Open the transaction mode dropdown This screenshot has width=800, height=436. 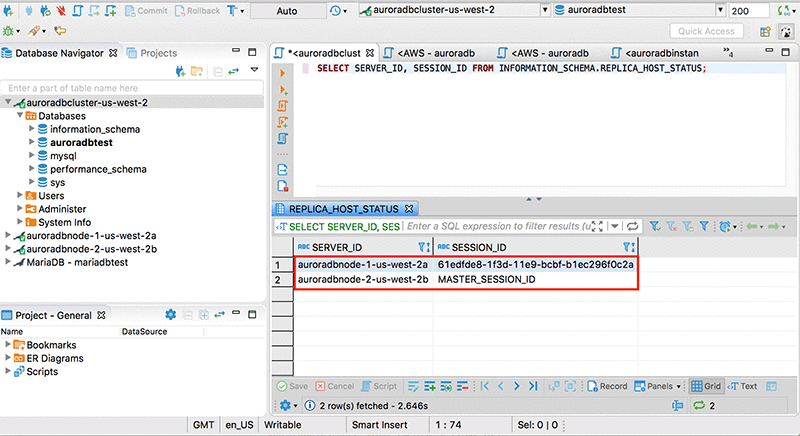coord(236,11)
